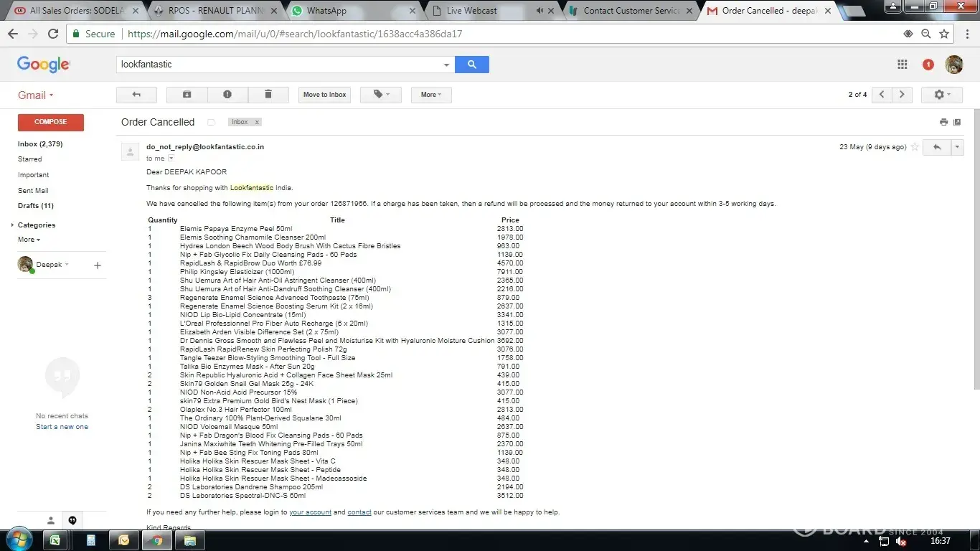Open Google account profile picture

954,65
